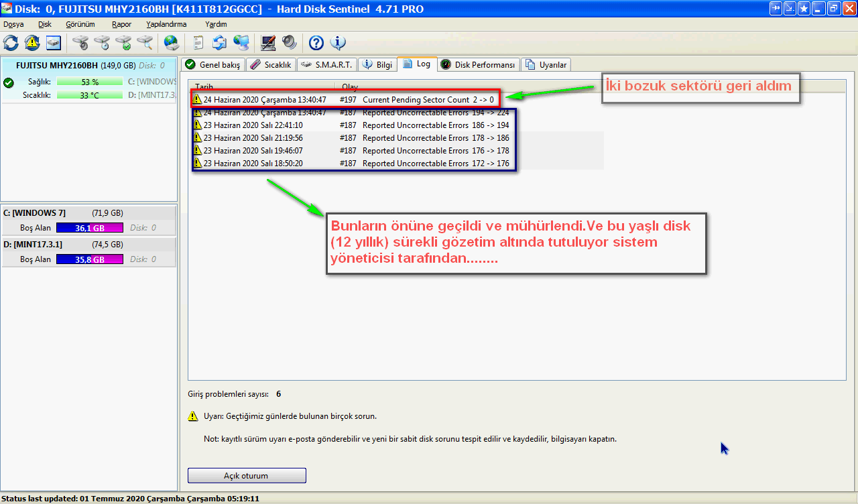Click the warning icon on the 23 Haziran 18:50:20 row
This screenshot has height=504, width=858.
tap(197, 163)
